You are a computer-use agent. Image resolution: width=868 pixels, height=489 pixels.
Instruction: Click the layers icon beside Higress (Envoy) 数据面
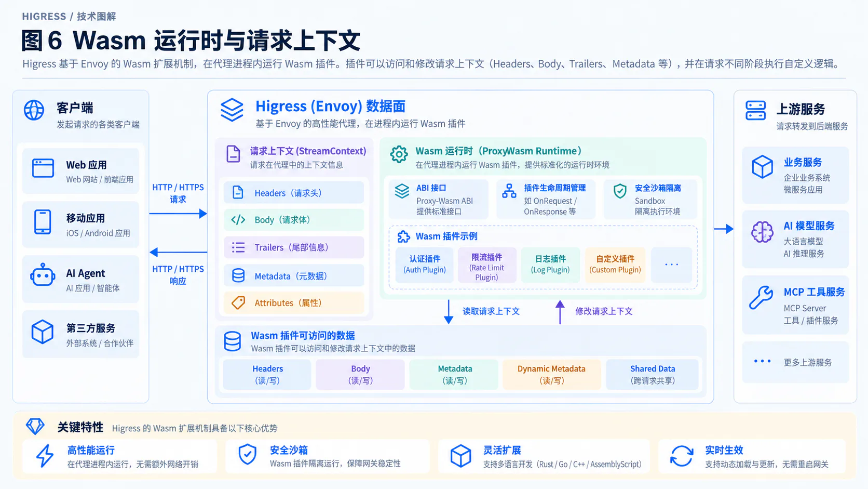tap(232, 110)
